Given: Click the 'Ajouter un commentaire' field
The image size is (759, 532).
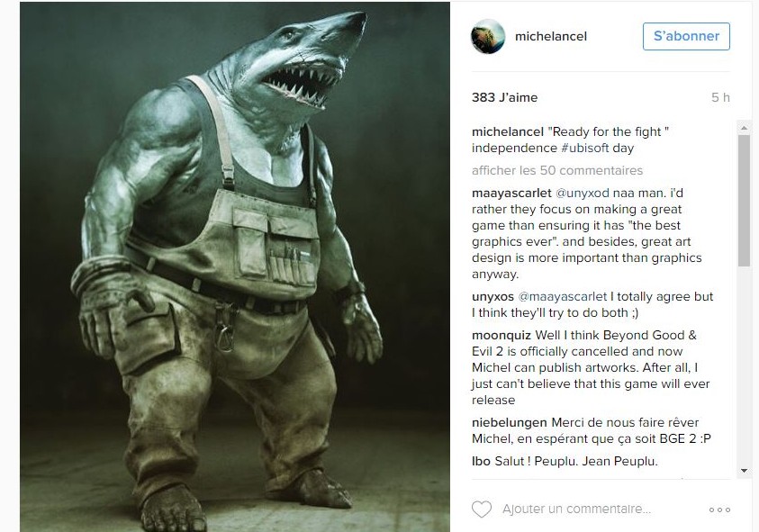Looking at the screenshot, I should coord(576,509).
